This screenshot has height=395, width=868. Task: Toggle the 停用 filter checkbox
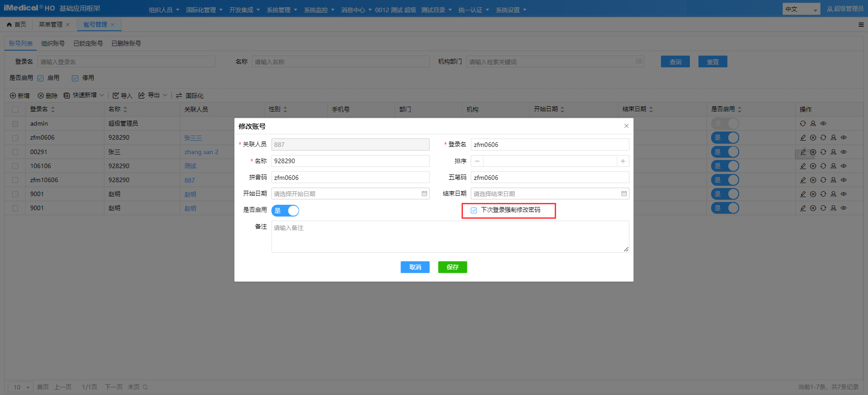[75, 78]
